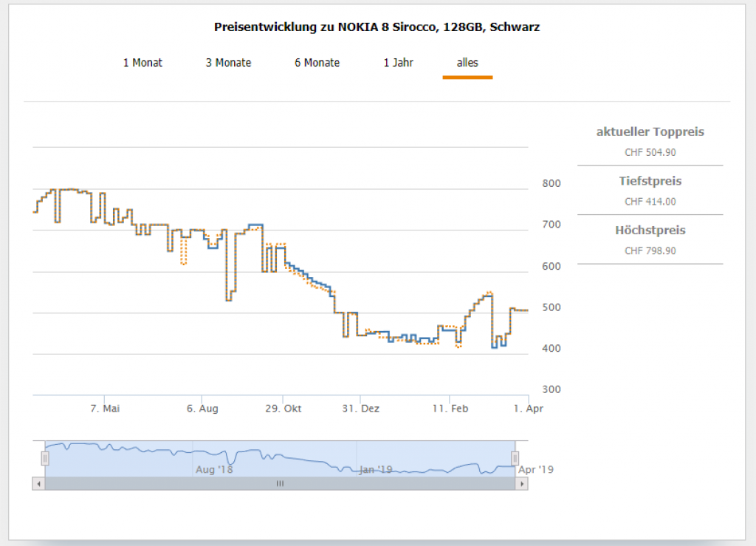756x546 pixels.
Task: Click the 29. Okt x-axis label
Action: coord(283,408)
